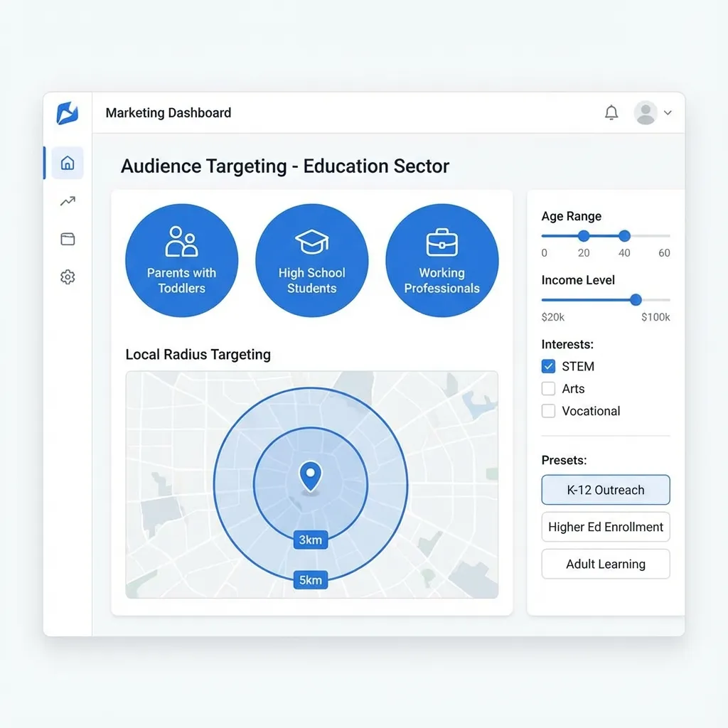The image size is (728, 728).
Task: Open the settings gear in sidebar
Action: (x=68, y=277)
